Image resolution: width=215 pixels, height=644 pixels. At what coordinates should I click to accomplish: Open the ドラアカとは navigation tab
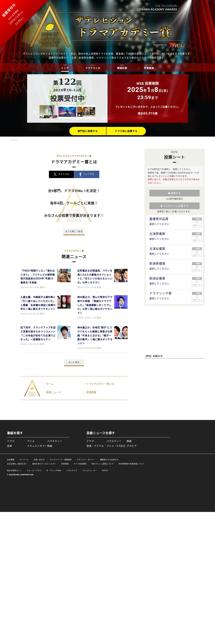[x=93, y=68]
